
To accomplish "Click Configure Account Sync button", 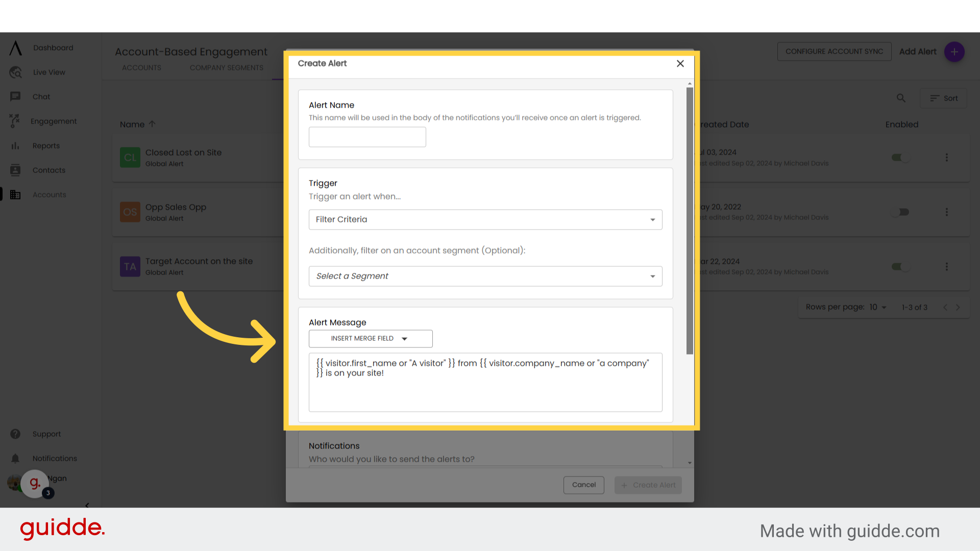I will 834,52.
